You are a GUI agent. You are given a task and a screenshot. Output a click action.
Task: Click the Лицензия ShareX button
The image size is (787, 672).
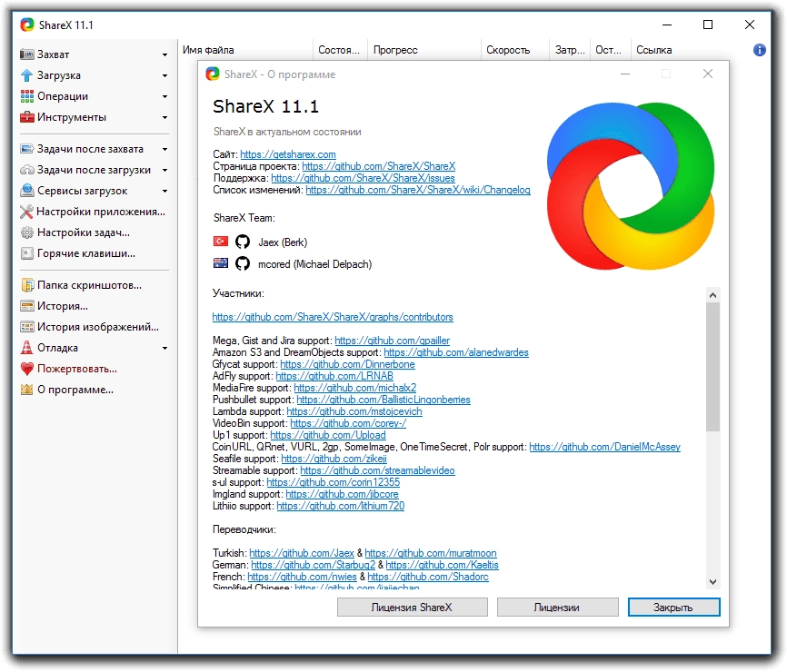[x=412, y=608]
